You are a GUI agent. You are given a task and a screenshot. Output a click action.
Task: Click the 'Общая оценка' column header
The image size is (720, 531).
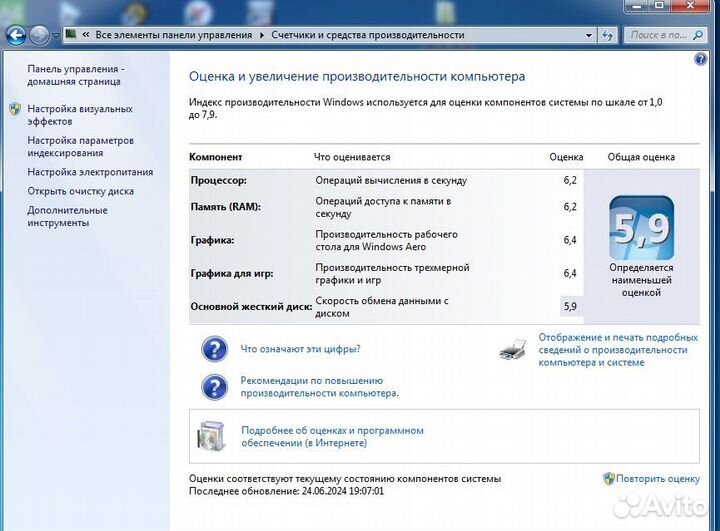click(x=641, y=157)
